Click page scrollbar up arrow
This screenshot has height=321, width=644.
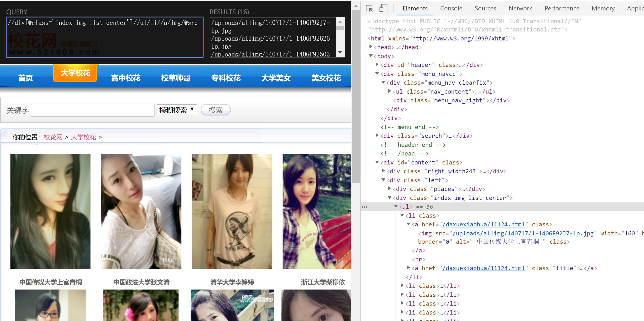click(x=356, y=6)
